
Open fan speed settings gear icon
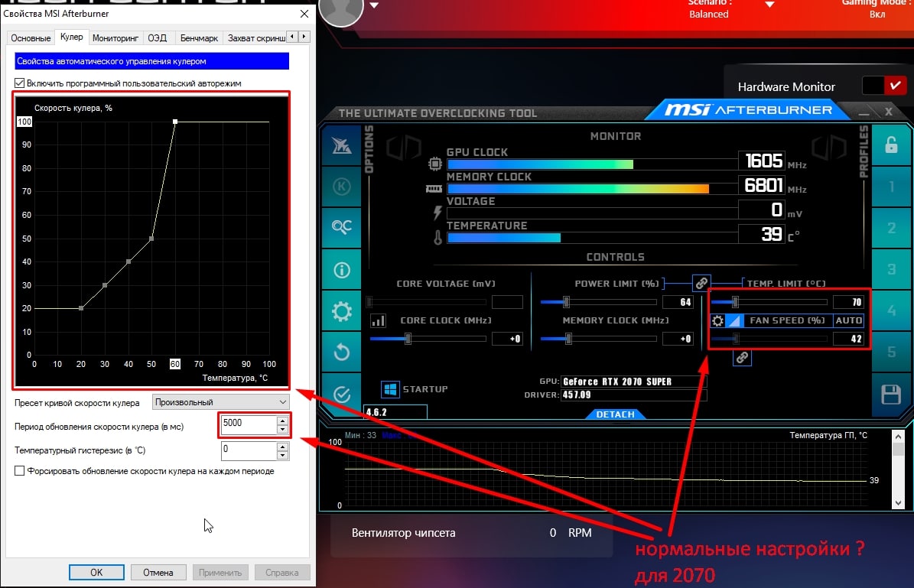[x=717, y=320]
